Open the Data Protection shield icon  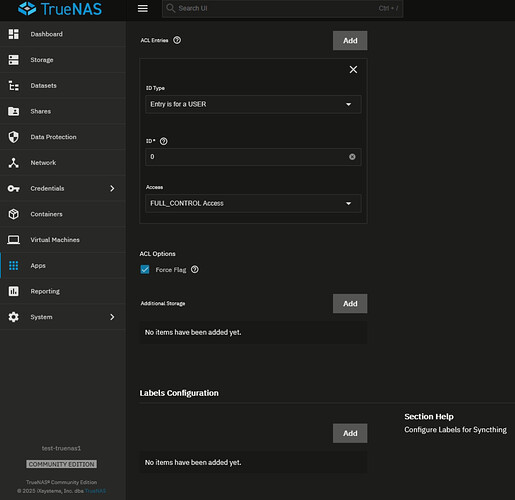pos(14,137)
